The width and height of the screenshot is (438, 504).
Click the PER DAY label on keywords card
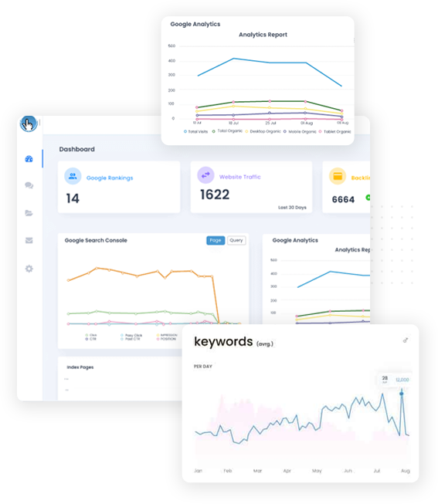[202, 367]
